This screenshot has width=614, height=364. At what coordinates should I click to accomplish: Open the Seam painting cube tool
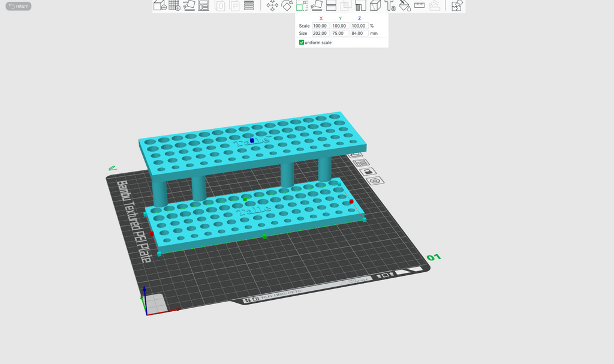tap(375, 5)
